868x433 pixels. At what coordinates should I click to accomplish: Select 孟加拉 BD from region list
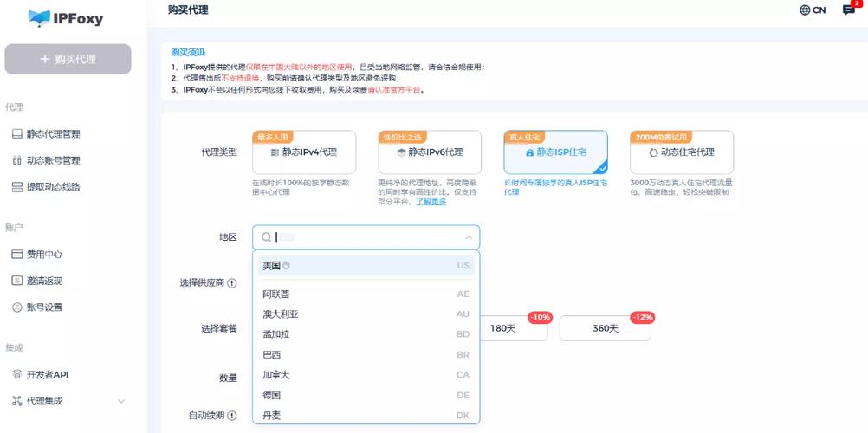(366, 334)
